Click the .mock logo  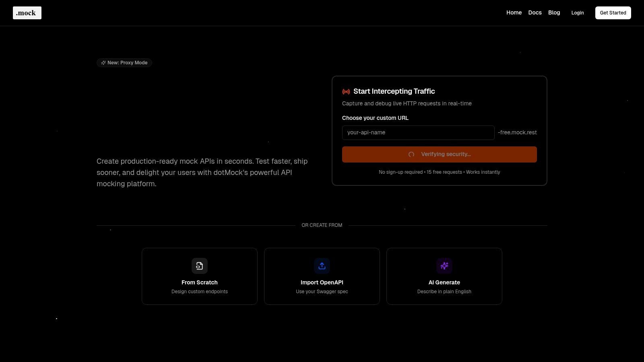pyautogui.click(x=27, y=13)
